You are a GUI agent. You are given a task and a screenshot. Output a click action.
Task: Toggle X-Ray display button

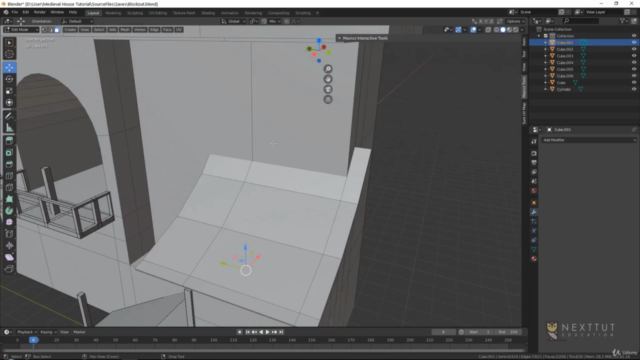[488, 30]
